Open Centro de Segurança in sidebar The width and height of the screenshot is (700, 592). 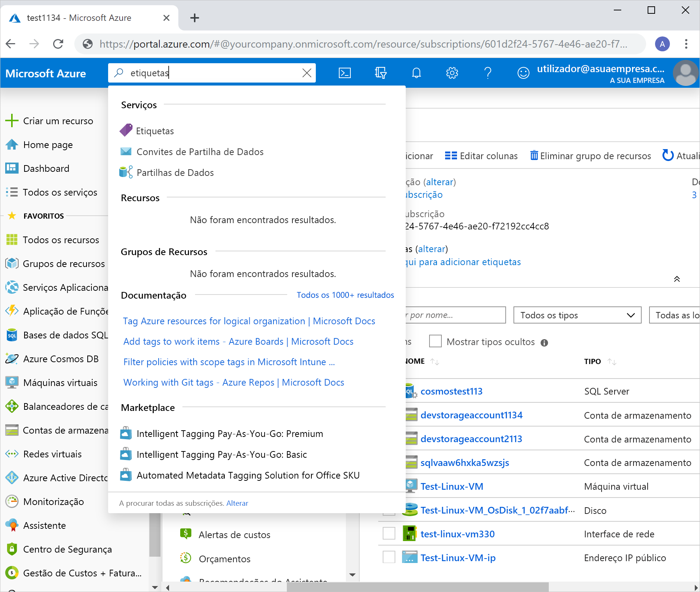pos(67,549)
